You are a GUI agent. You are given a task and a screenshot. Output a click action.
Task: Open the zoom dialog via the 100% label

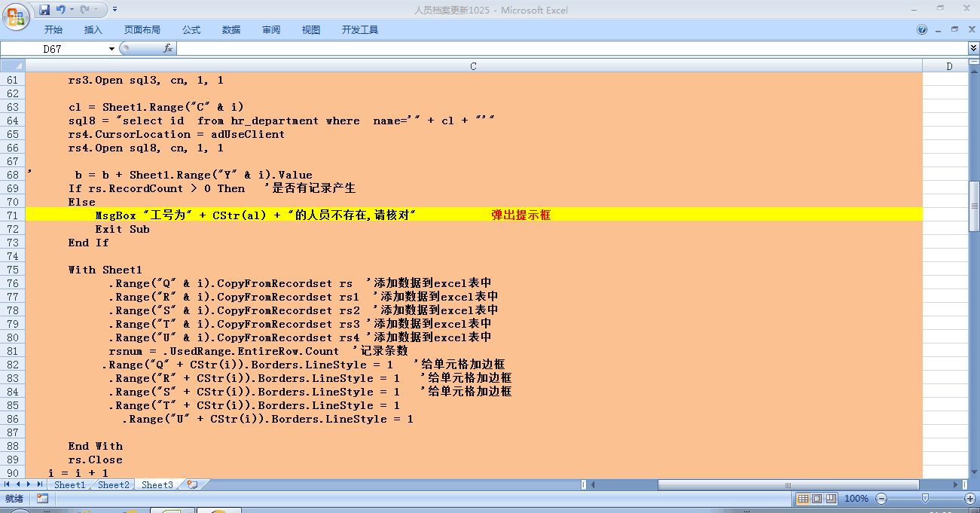856,499
